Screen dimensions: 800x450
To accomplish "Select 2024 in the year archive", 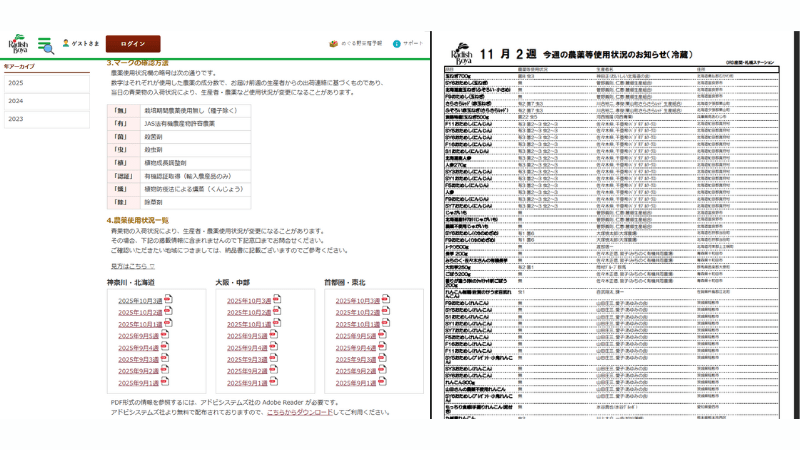I will tap(16, 101).
